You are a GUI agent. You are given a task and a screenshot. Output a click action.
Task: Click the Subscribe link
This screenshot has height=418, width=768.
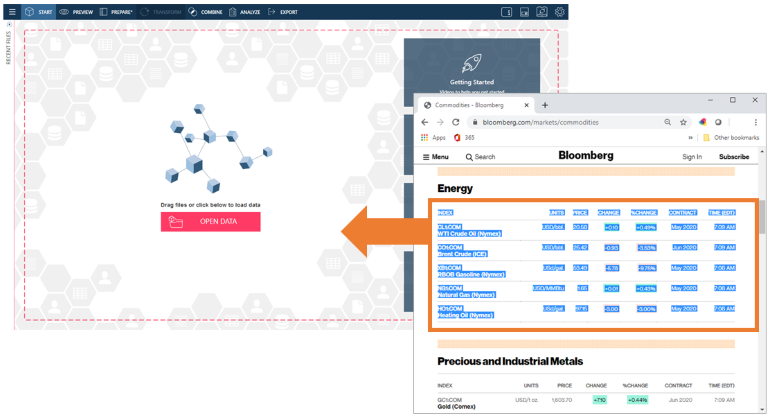click(734, 157)
